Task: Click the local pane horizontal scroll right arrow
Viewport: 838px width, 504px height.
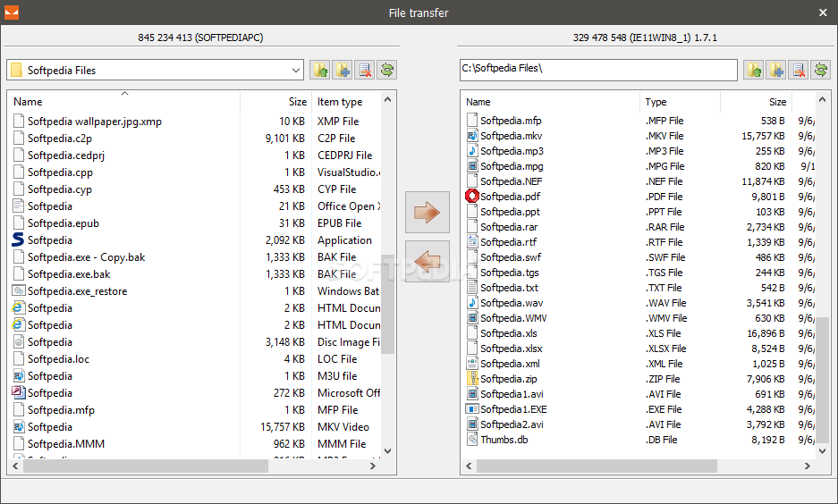Action: 373,466
